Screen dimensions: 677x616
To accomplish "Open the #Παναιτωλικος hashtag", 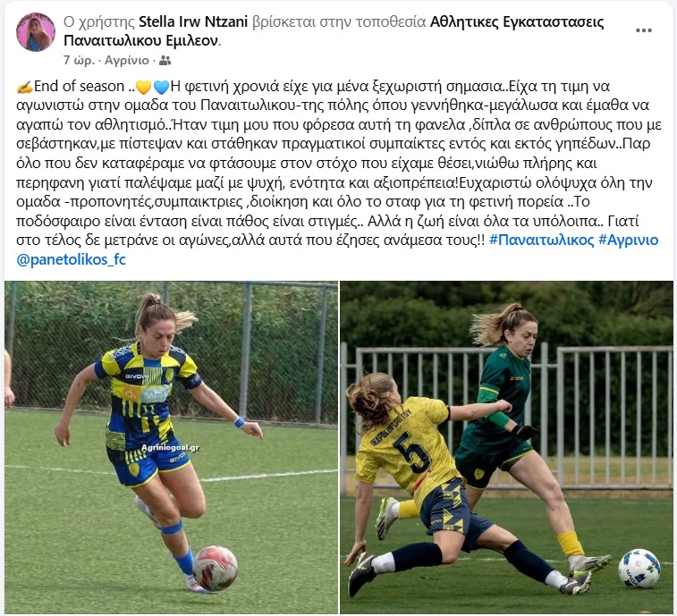I will 541,240.
